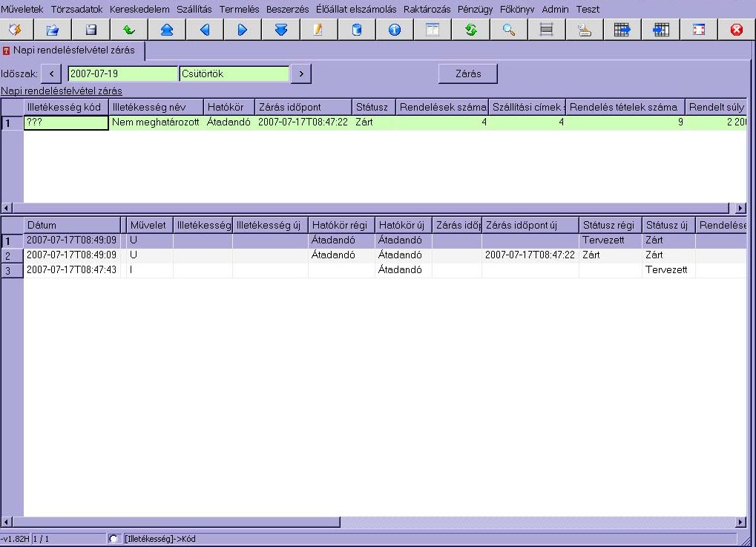756x547 pixels.
Task: Jump to first record with up arrow icon
Action: pos(167,30)
